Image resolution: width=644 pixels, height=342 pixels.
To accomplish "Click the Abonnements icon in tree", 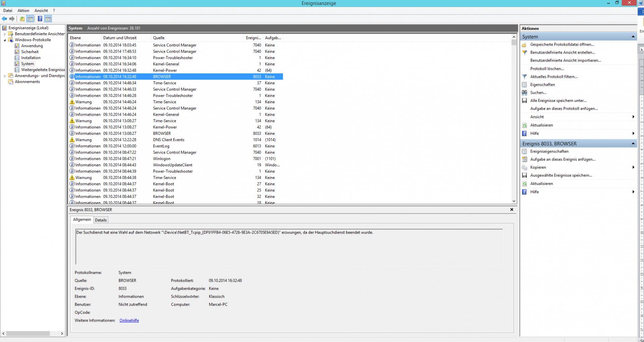I will coord(11,82).
